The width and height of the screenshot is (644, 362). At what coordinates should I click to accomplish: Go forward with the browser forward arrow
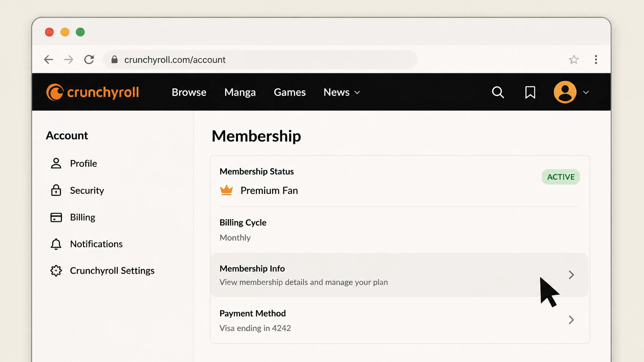click(69, 59)
